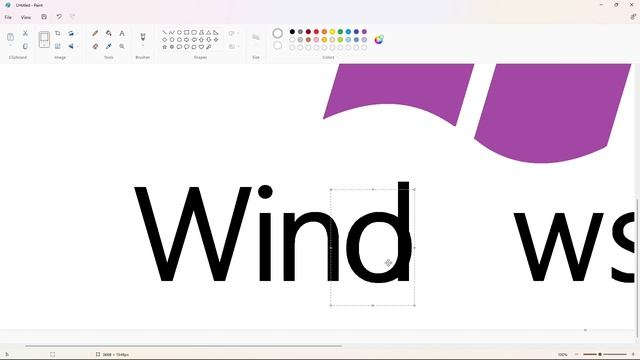Select the Color 1 foreground circle
This screenshot has width=640, height=360.
point(278,33)
